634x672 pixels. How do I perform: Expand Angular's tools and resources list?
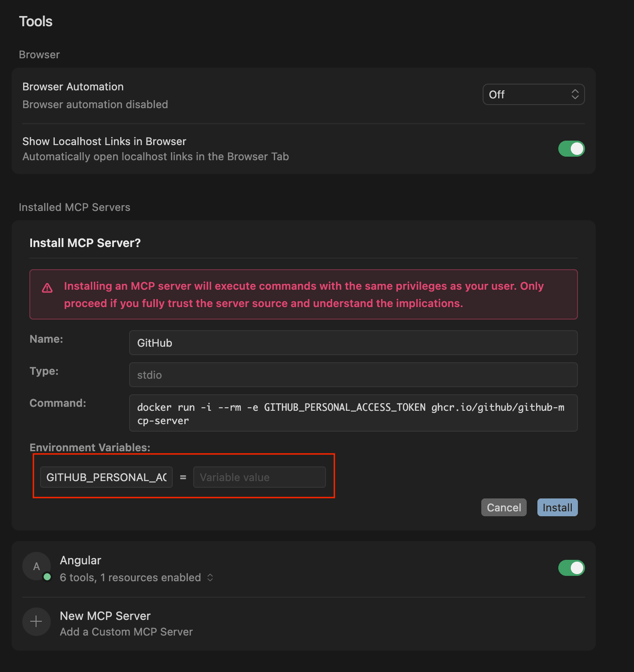point(211,578)
